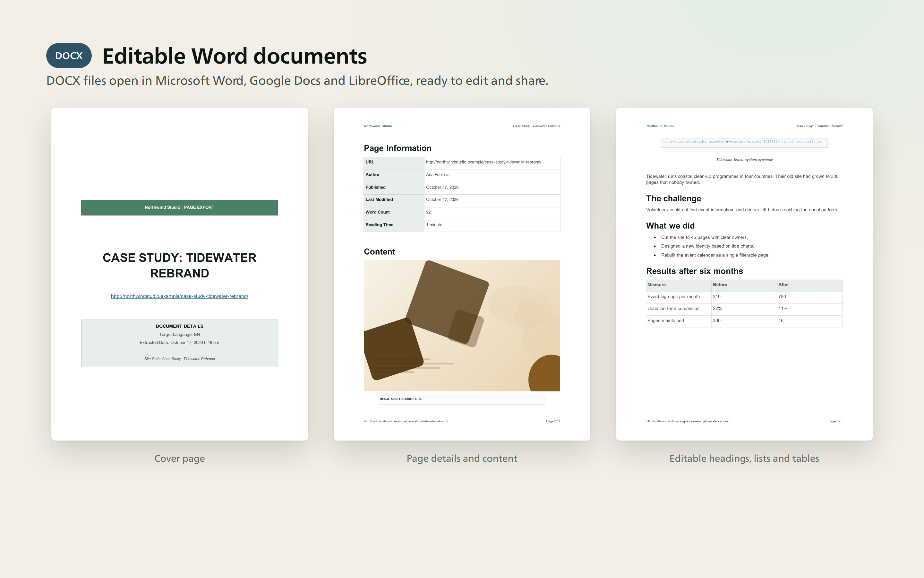Click bullet 'Cut the site to 46 pages'

(x=704, y=237)
